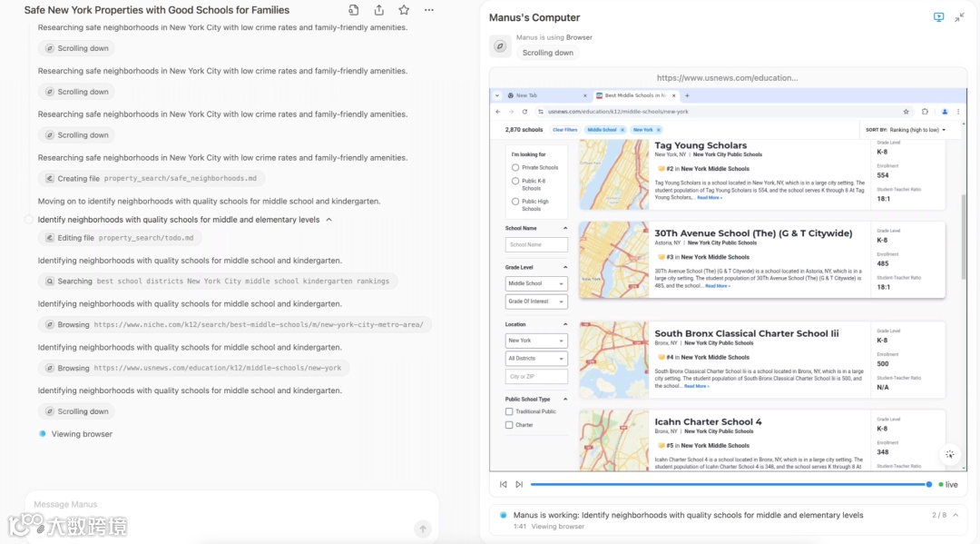
Task: Switch to Best Middle Schools tab
Action: point(635,95)
